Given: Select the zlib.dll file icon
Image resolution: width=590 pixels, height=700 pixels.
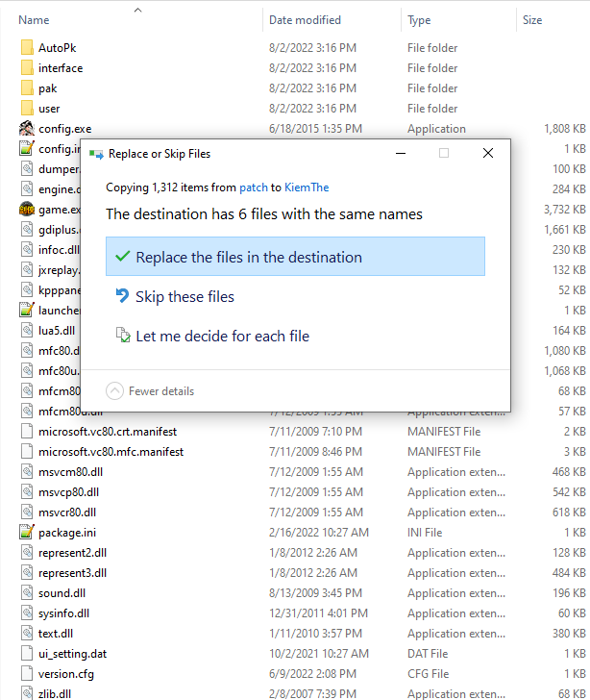Looking at the screenshot, I should click(27, 693).
